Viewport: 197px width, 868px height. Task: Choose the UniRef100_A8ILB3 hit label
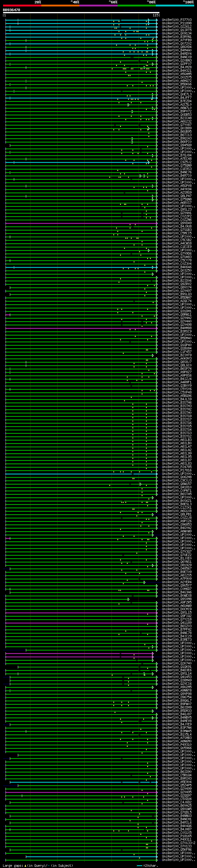(177, 439)
